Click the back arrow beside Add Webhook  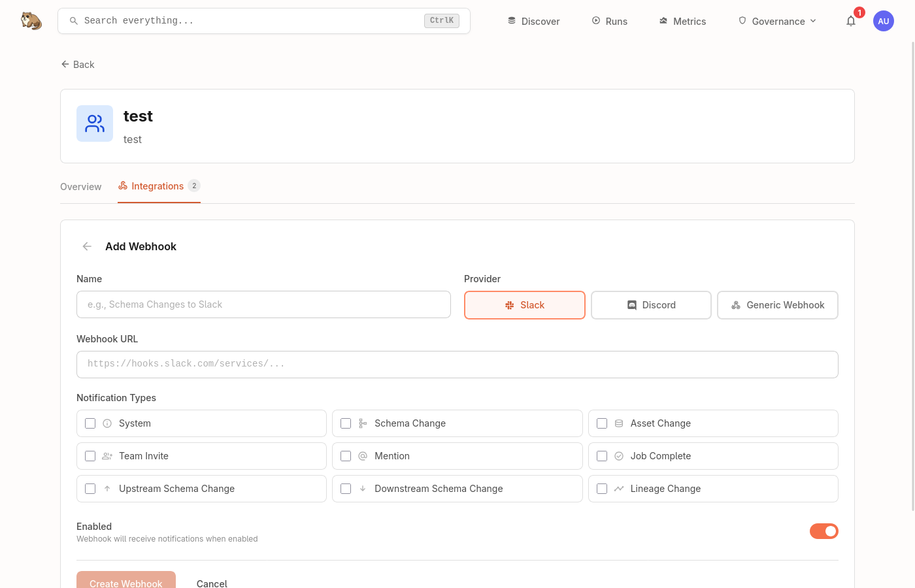point(87,246)
